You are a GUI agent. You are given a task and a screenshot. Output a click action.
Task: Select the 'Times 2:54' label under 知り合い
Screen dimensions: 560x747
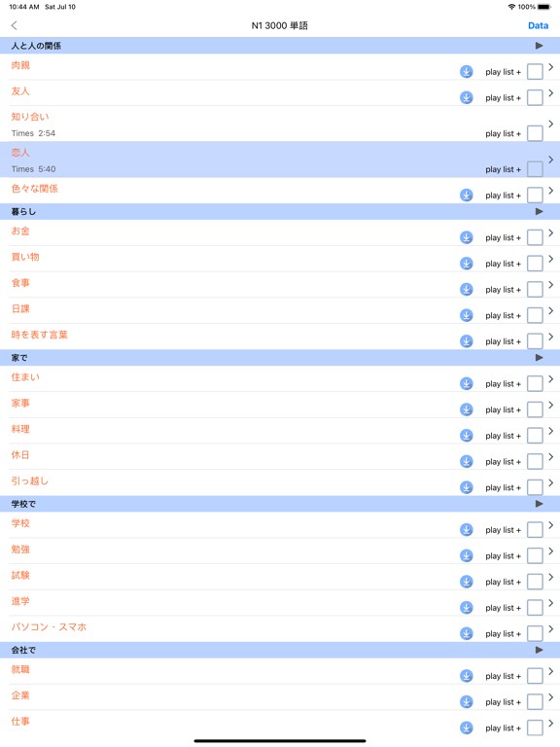pyautogui.click(x=33, y=133)
